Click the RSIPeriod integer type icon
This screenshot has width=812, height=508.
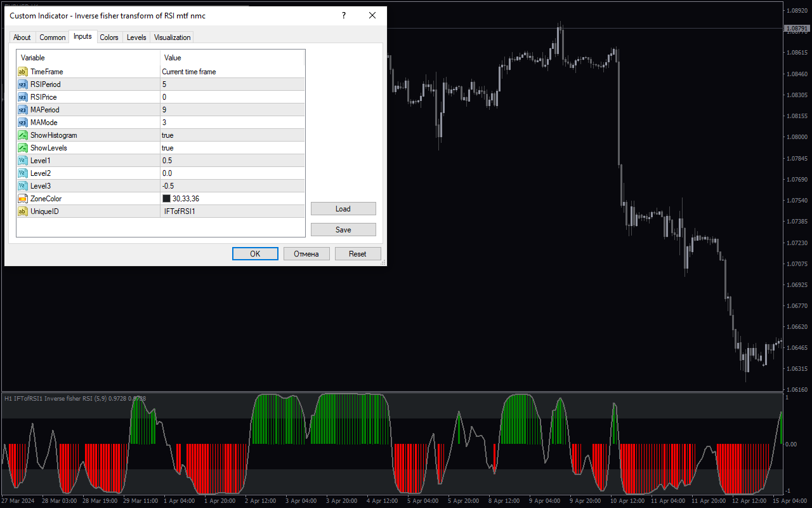tap(23, 84)
